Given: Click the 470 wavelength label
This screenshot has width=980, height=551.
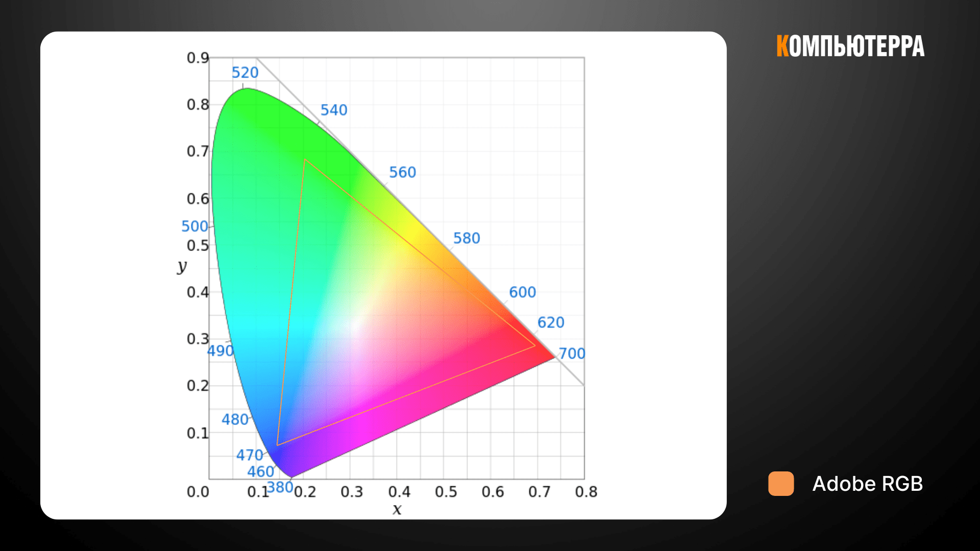Looking at the screenshot, I should (250, 455).
